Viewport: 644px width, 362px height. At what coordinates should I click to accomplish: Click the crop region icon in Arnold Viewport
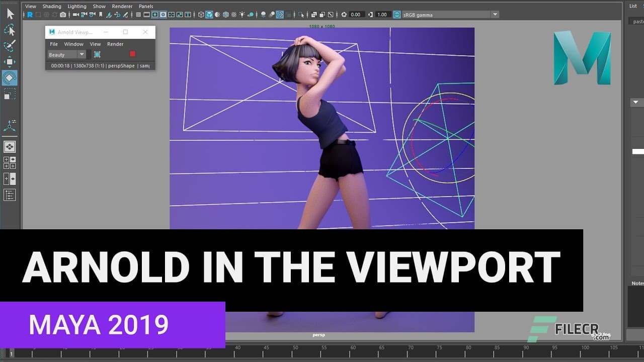pos(97,54)
